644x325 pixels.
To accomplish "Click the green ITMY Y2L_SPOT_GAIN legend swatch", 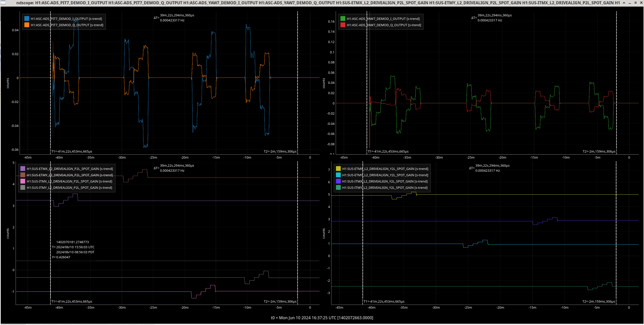I will pos(338,188).
